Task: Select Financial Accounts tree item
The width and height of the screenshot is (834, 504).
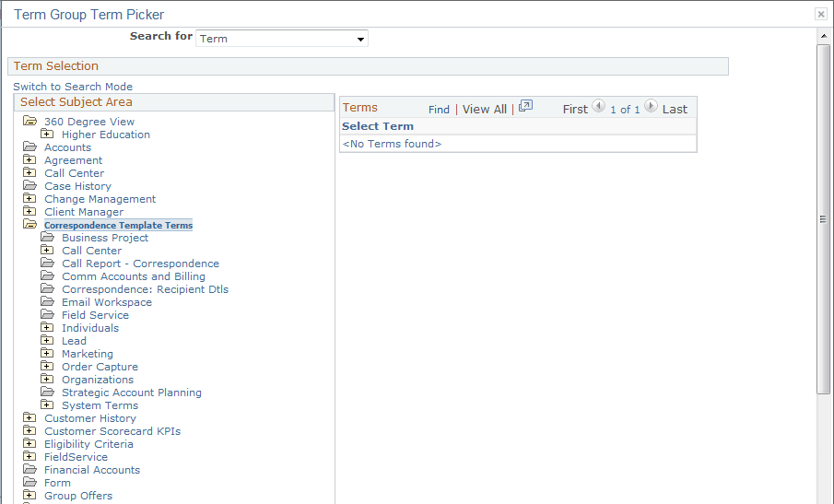Action: [x=92, y=470]
